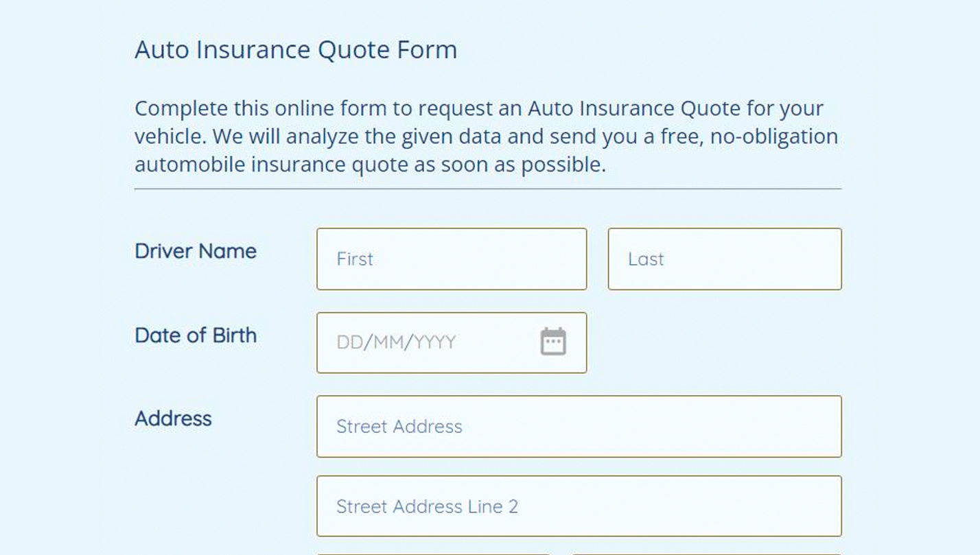Image resolution: width=980 pixels, height=555 pixels.
Task: Click the Date of Birth label
Action: 196,335
